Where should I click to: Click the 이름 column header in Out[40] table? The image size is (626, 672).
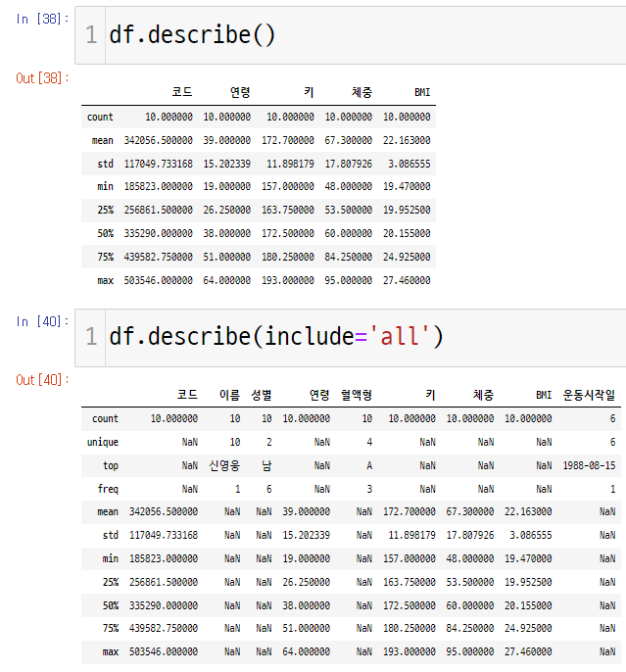click(x=229, y=395)
